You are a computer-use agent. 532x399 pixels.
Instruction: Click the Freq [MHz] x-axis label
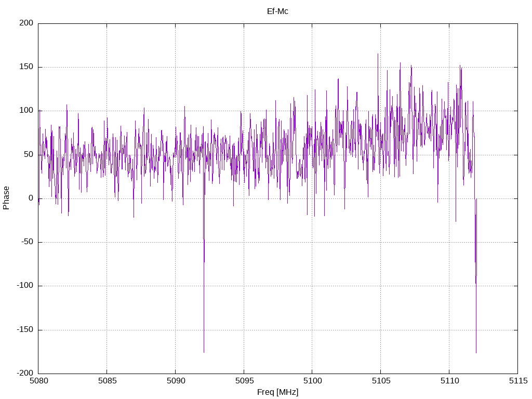pos(277,392)
